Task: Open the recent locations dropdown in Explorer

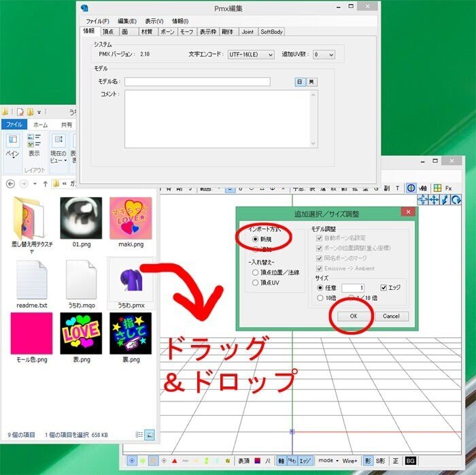Action: pos(35,184)
